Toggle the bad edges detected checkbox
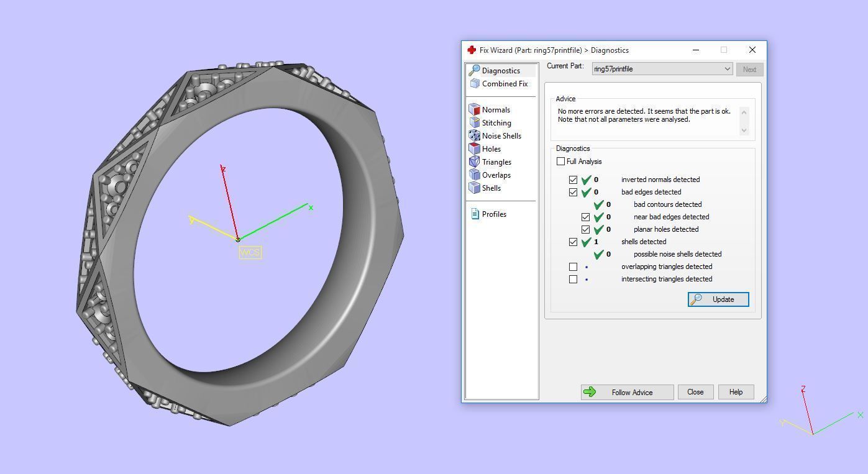Screen dimensions: 868x474 [573, 192]
